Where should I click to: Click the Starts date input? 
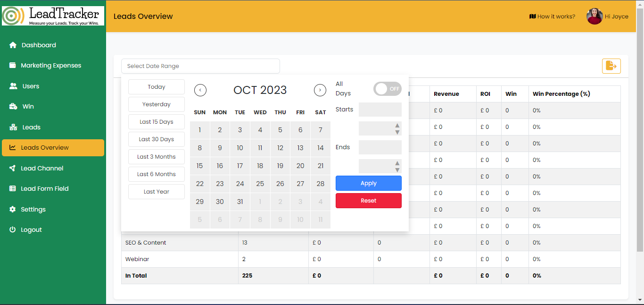(380, 110)
